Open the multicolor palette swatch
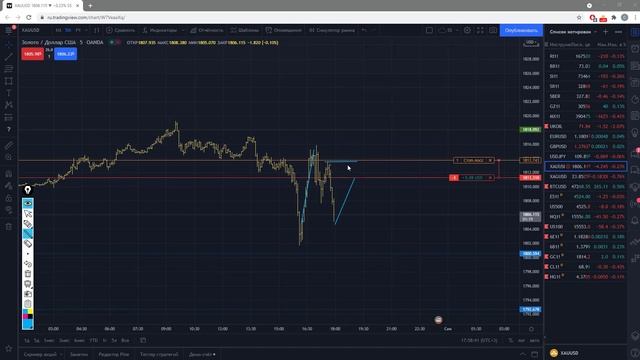The image size is (640, 360). point(28,314)
